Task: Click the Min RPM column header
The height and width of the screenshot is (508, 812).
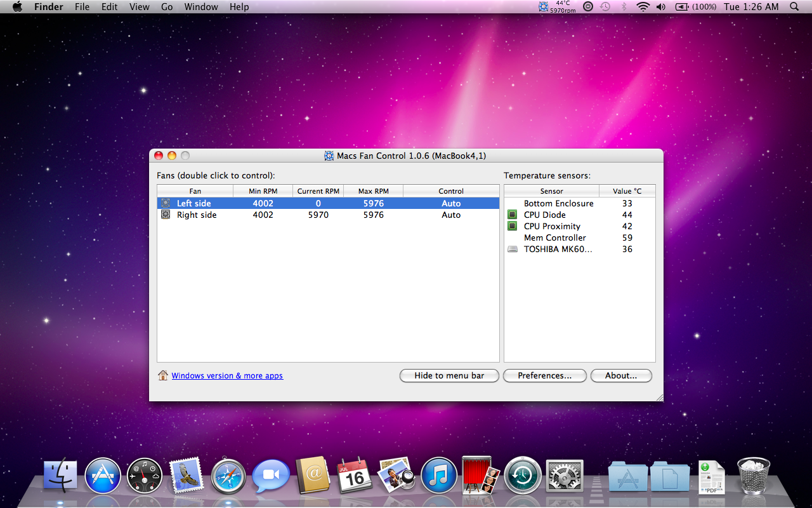Action: point(263,190)
